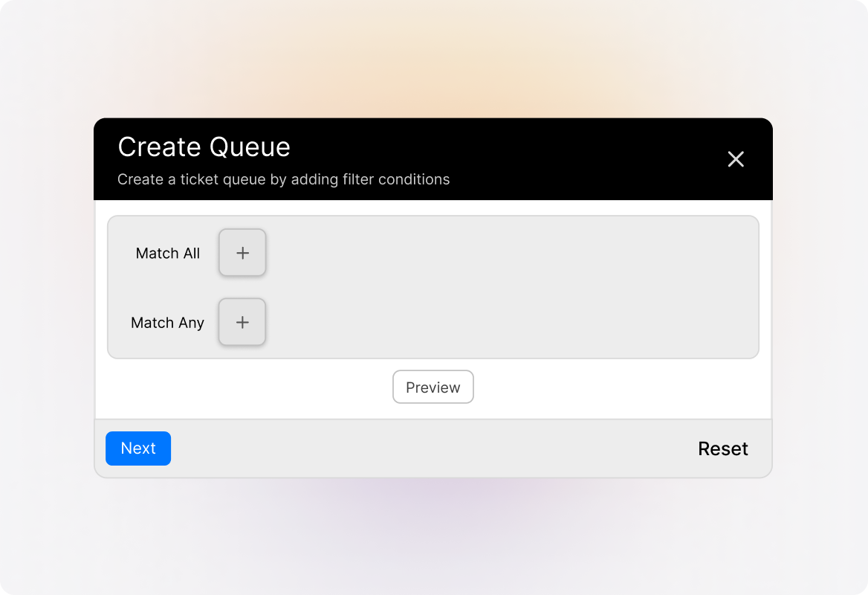
Task: Select the Match Any add-condition button
Action: pyautogui.click(x=242, y=322)
